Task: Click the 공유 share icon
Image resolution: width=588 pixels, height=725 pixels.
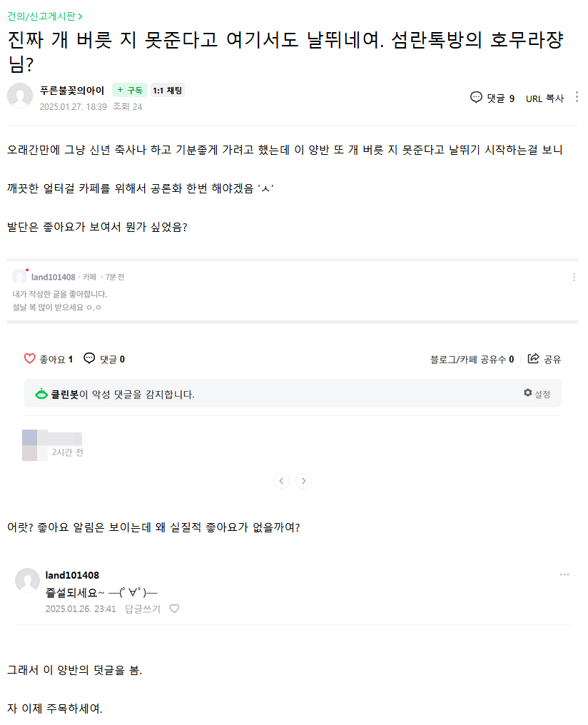Action: [x=533, y=359]
